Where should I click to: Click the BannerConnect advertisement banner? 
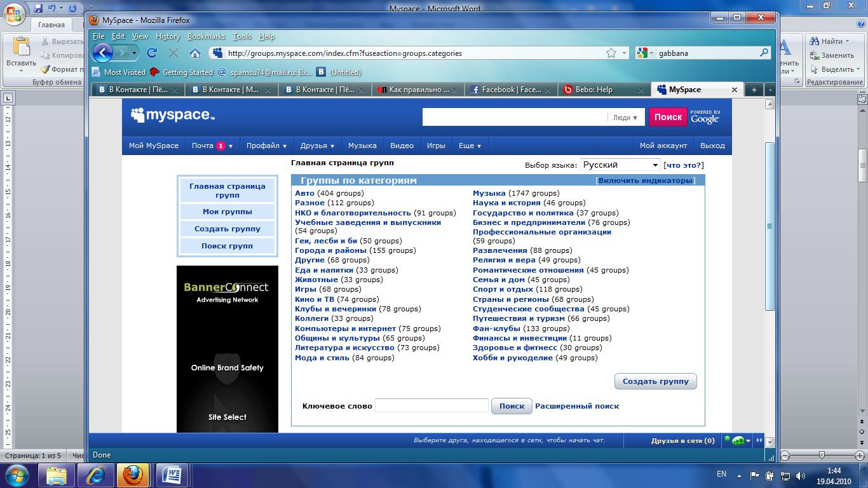[227, 349]
